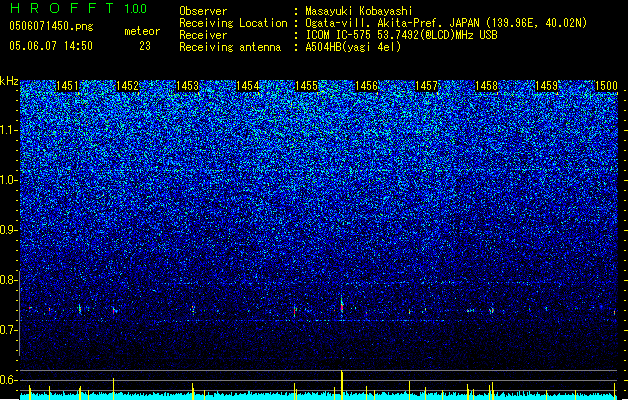Click the 1500 time marker
This screenshot has height=400, width=629.
click(x=606, y=86)
